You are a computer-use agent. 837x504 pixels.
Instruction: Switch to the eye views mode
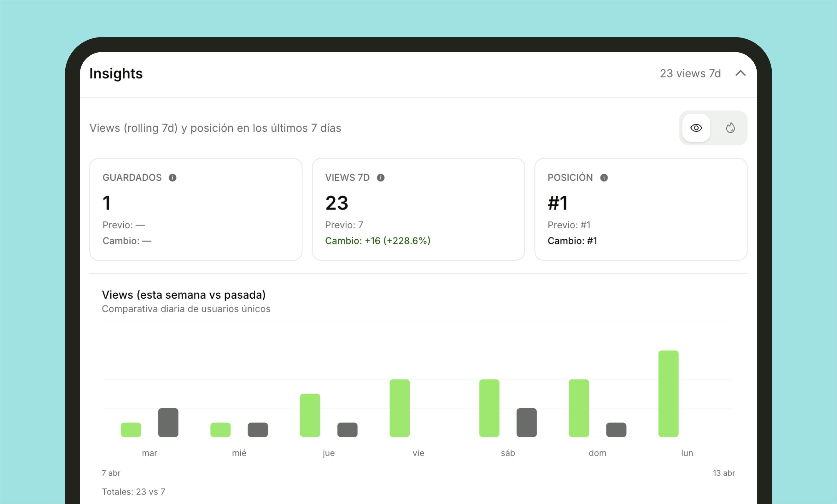point(696,128)
